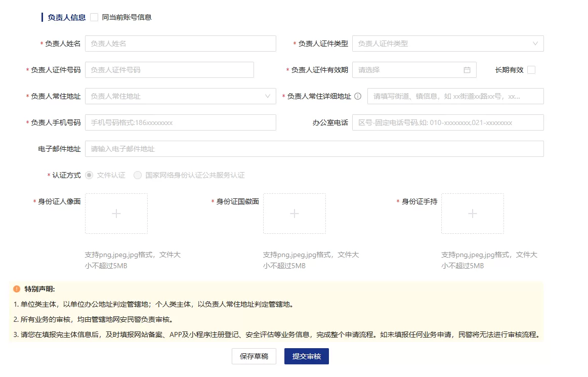Focus the 负责人手机号码 input field

[x=181, y=122]
